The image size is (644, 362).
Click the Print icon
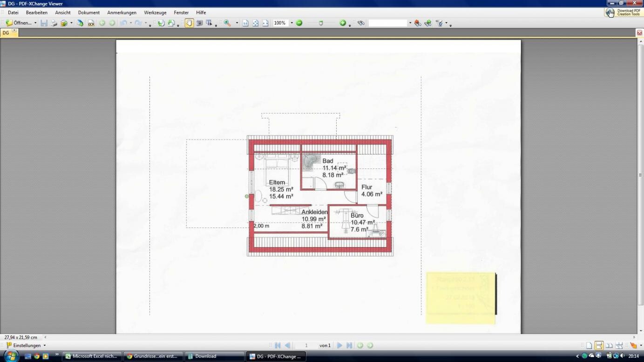(x=54, y=23)
